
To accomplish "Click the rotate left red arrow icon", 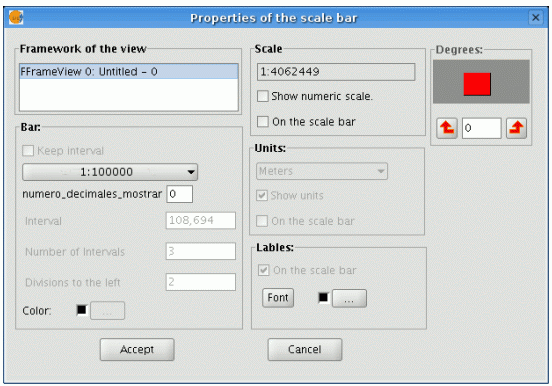I will click(x=447, y=128).
